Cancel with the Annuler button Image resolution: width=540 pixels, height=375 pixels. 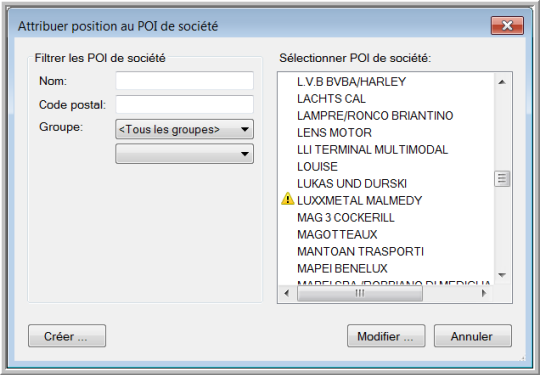coord(473,336)
